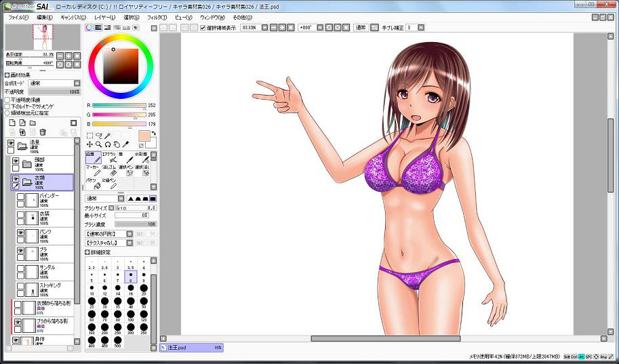This screenshot has width=619, height=364.
Task: Toggle the 選択範囲表示 checkbox
Action: coord(203,28)
